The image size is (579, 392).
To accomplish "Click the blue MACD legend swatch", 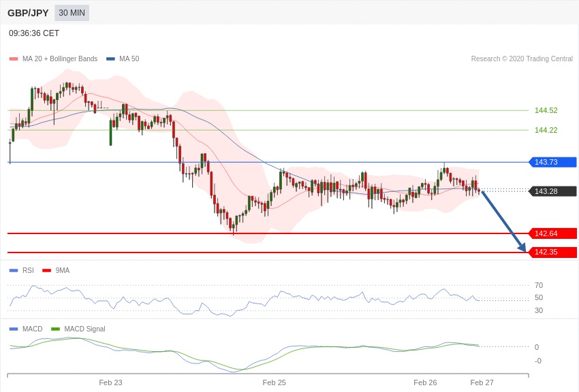I will point(14,329).
